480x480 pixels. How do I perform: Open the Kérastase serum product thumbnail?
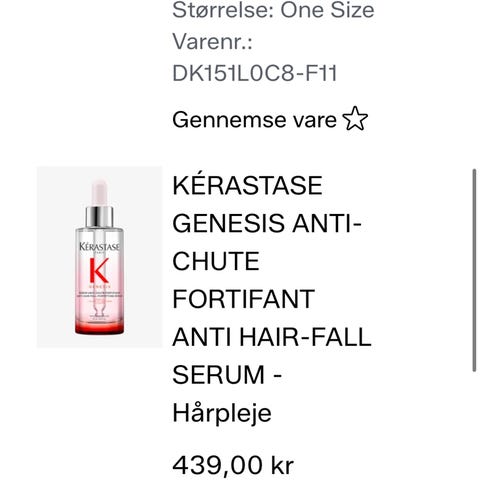pyautogui.click(x=99, y=257)
